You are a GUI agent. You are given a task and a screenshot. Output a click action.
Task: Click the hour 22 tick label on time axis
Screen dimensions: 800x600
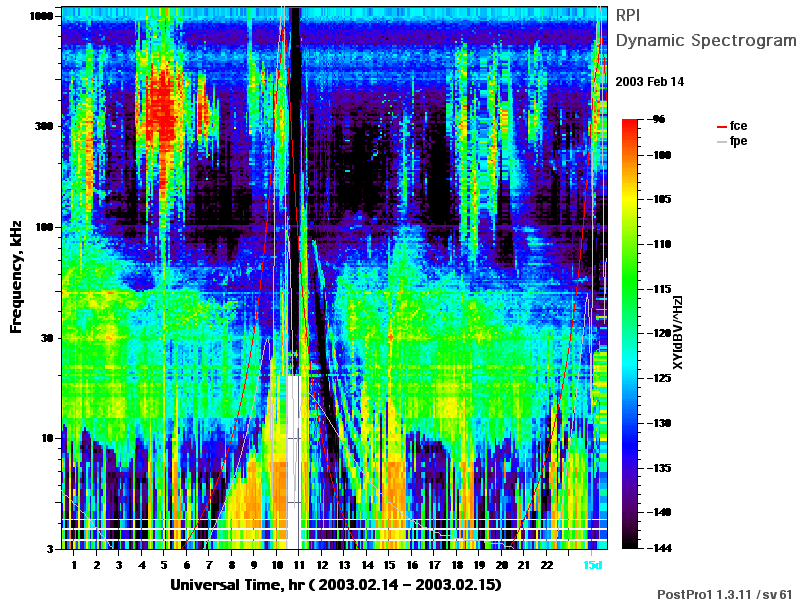pyautogui.click(x=546, y=565)
